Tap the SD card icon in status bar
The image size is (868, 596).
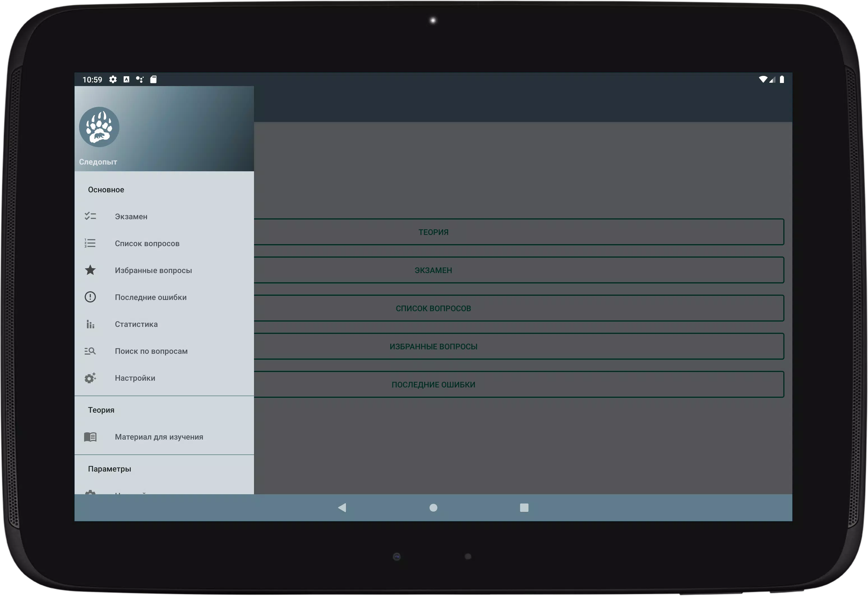click(153, 79)
